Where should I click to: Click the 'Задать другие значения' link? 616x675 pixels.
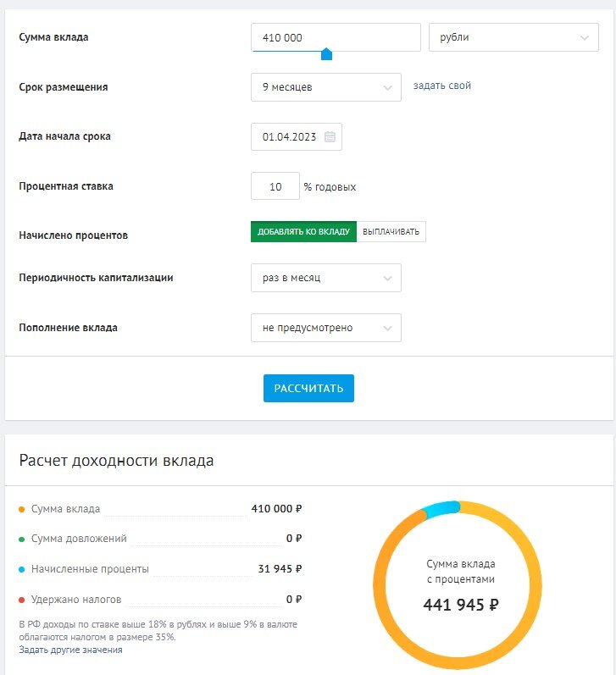click(70, 650)
